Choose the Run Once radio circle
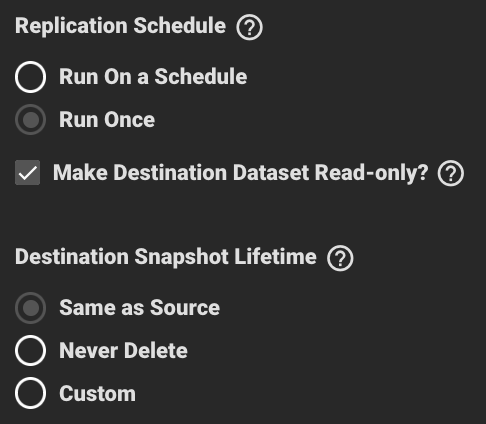Viewport: 486px width, 424px height. [30, 120]
